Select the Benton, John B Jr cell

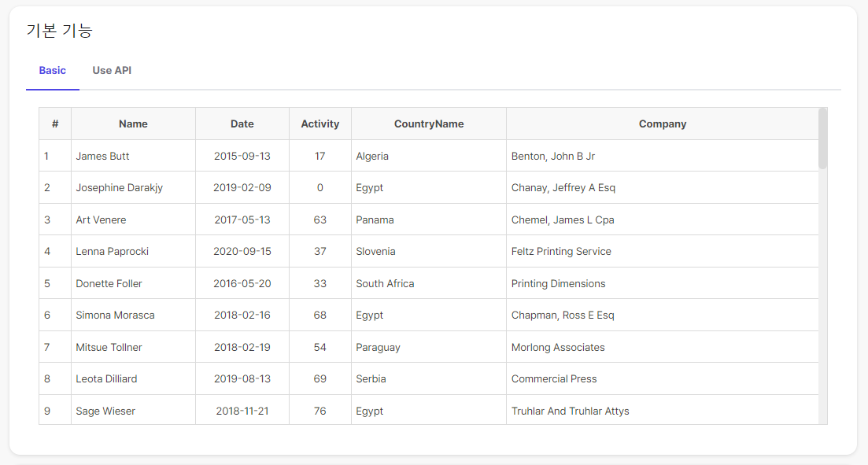[663, 156]
